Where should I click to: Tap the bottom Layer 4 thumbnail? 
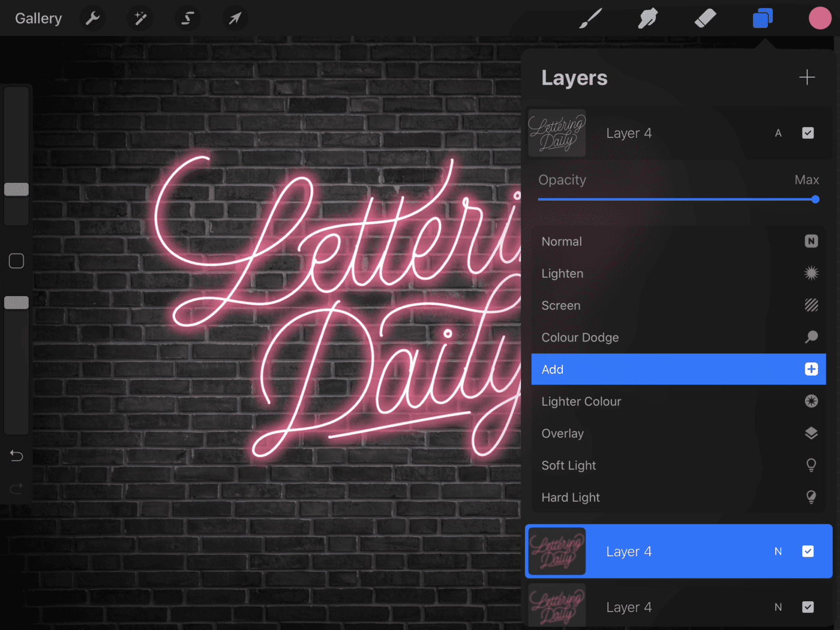click(557, 606)
